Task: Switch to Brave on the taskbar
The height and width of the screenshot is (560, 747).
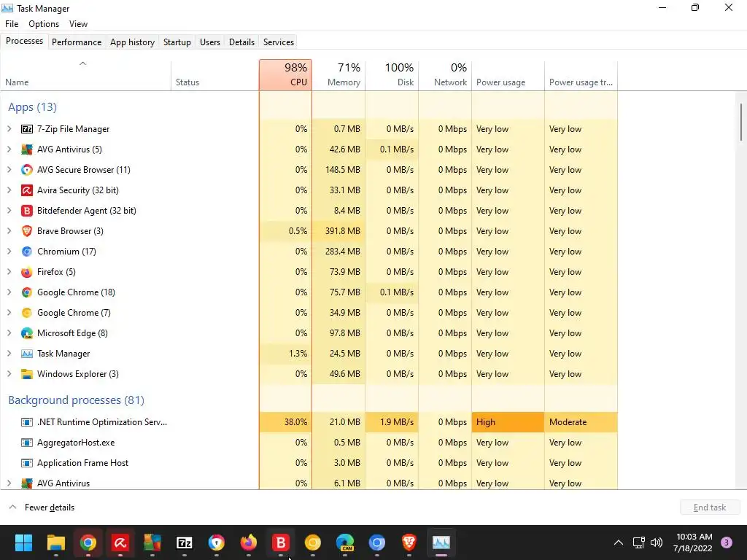Action: (x=409, y=542)
